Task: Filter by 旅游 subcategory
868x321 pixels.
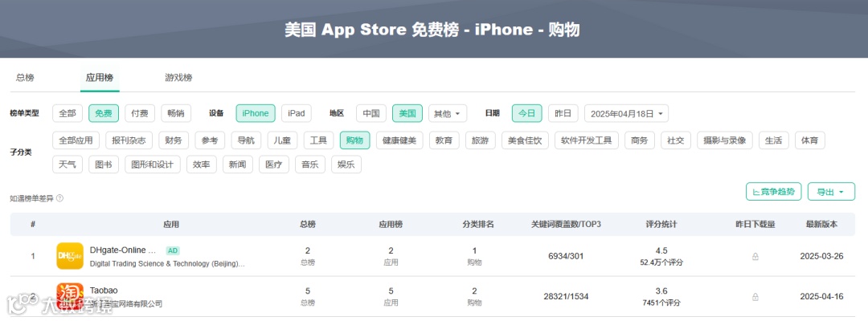Action: tap(480, 140)
